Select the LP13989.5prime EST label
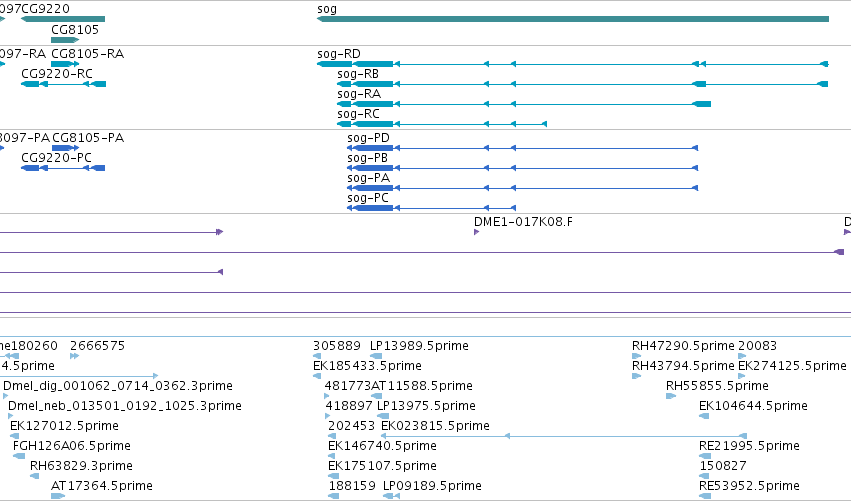This screenshot has height=501, width=851. point(419,346)
